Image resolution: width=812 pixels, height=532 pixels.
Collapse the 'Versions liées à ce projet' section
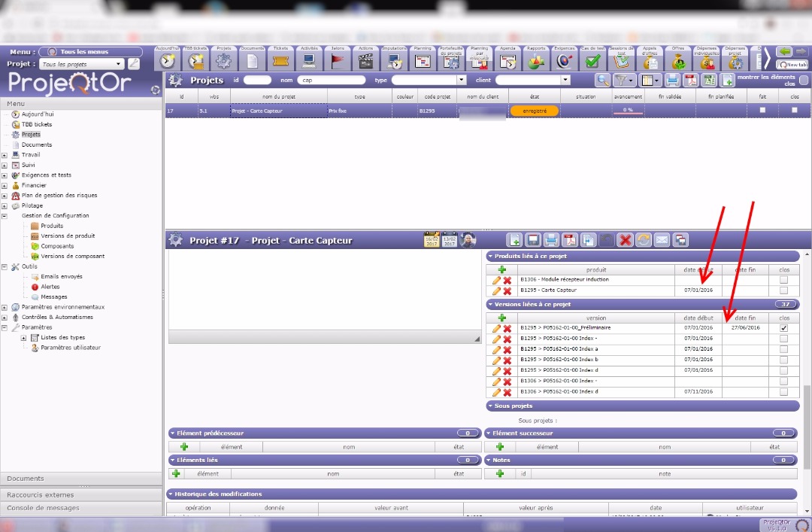[x=491, y=304]
